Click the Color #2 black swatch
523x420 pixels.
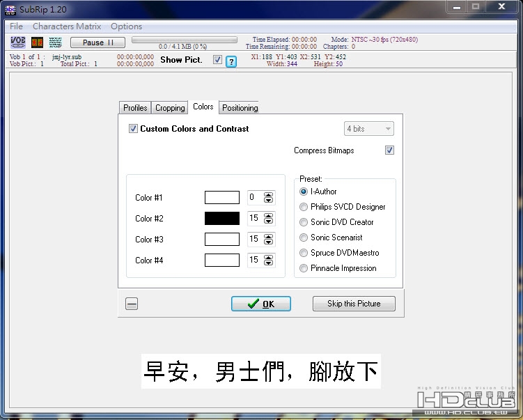[x=222, y=218]
